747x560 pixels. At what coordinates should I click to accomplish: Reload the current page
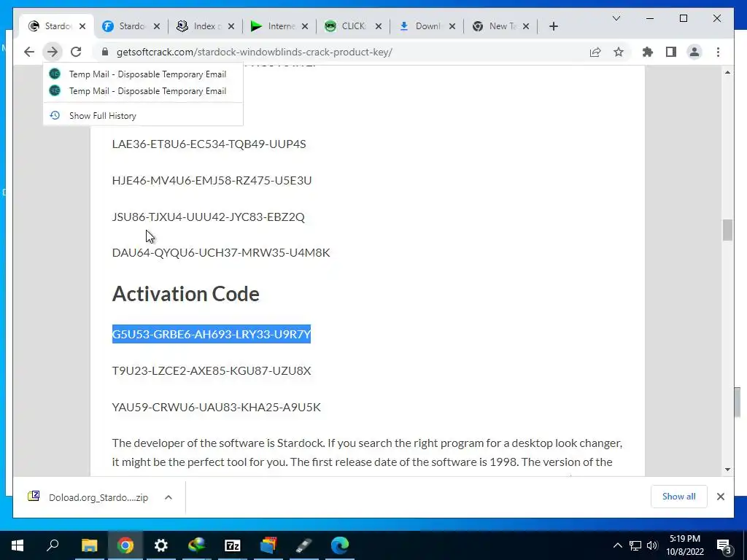pos(76,52)
